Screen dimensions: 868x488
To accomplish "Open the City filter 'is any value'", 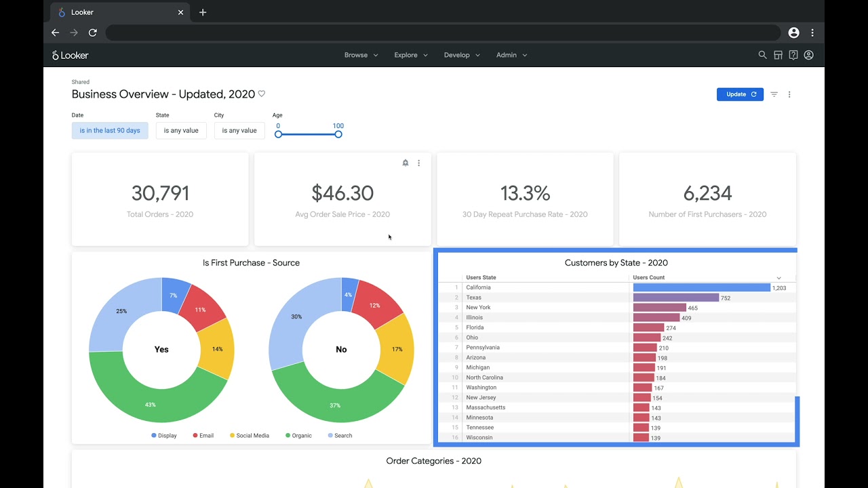I will (x=239, y=130).
